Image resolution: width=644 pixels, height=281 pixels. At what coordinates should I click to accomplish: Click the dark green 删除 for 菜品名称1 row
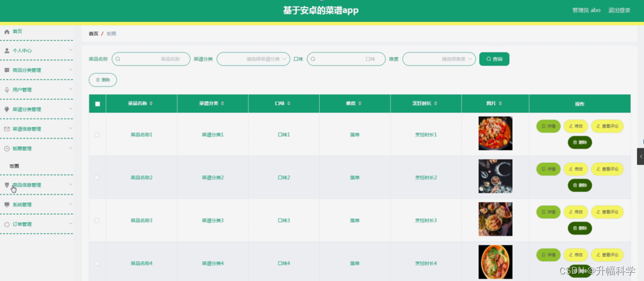[x=579, y=143]
